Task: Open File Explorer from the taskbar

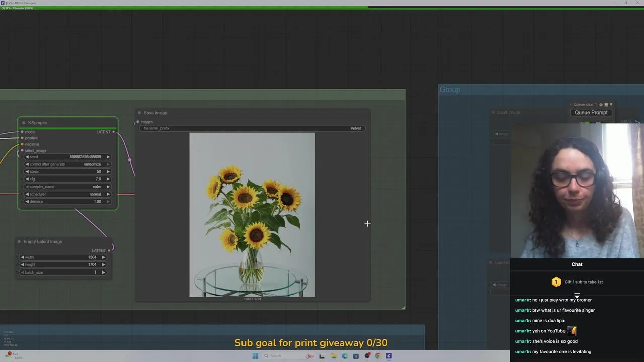Action: tap(334, 356)
